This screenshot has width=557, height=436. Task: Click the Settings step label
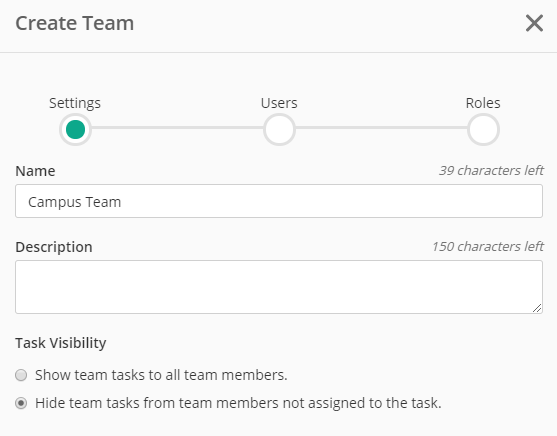(75, 103)
